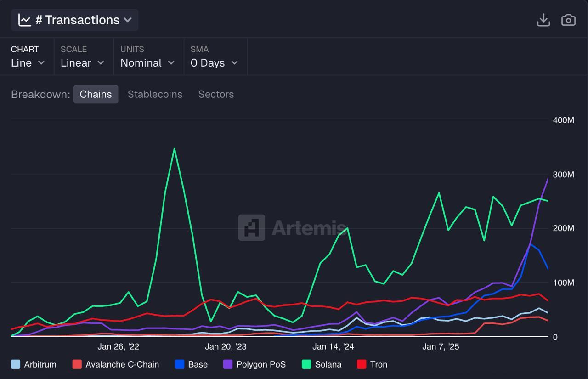
Task: Click the Solana peak on the chart
Action: pyautogui.click(x=174, y=149)
